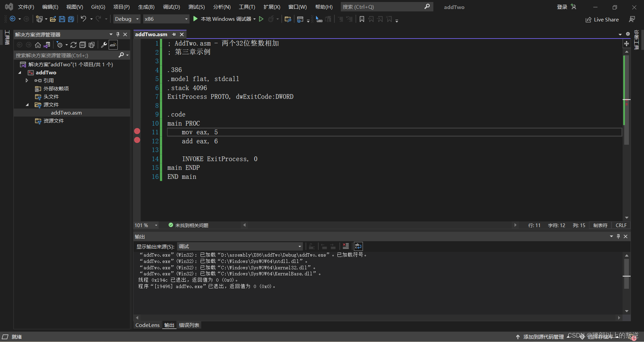Start debugging with the green play button

click(195, 19)
